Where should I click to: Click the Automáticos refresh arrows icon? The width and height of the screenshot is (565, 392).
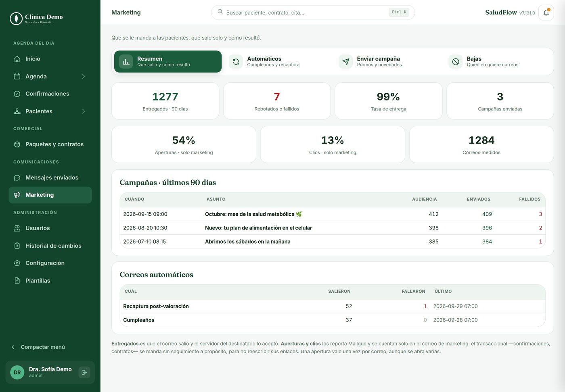point(236,62)
